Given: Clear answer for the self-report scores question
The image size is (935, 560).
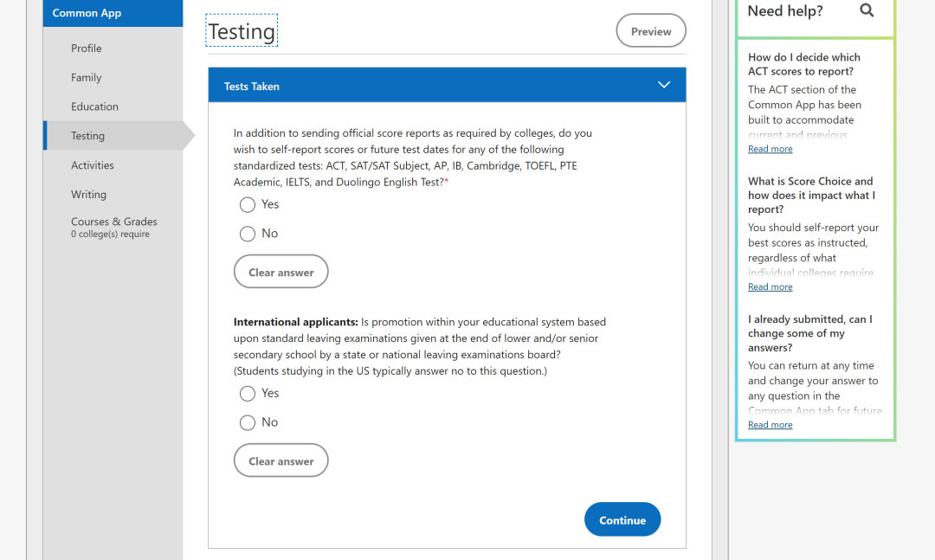Looking at the screenshot, I should click(x=281, y=272).
